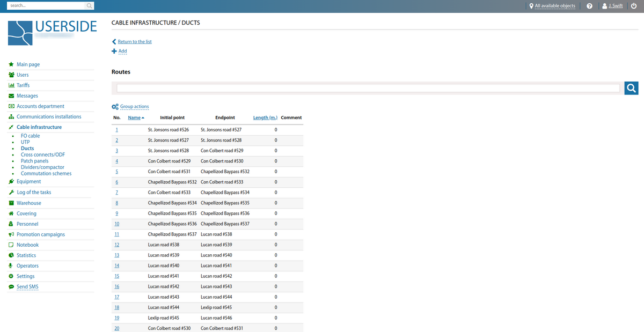Image resolution: width=644 pixels, height=332 pixels.
Task: Click the magnifier search button beside routes field
Action: (x=631, y=88)
